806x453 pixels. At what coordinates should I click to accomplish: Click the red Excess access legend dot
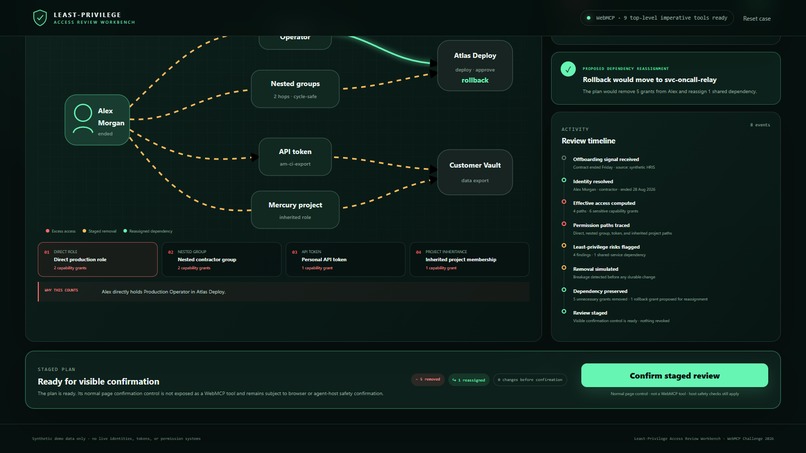point(47,231)
